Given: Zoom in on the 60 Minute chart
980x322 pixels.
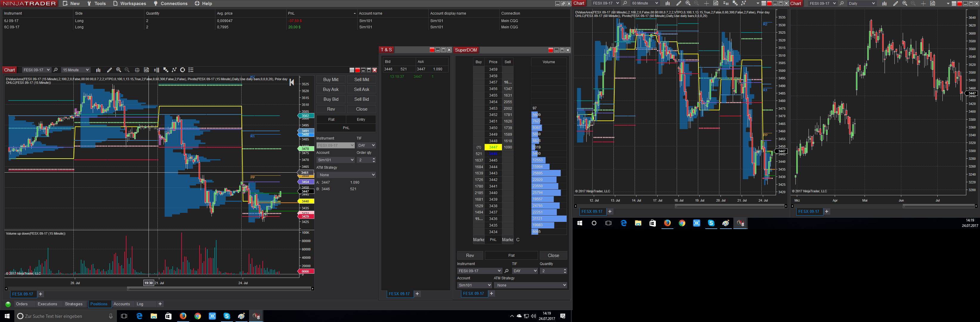Looking at the screenshot, I should 688,3.
